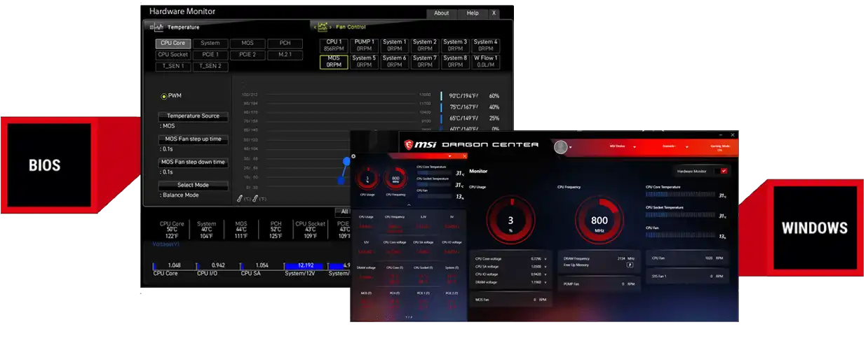Click CPU I/O voltage value 0.942
The height and width of the screenshot is (341, 868).
219,266
